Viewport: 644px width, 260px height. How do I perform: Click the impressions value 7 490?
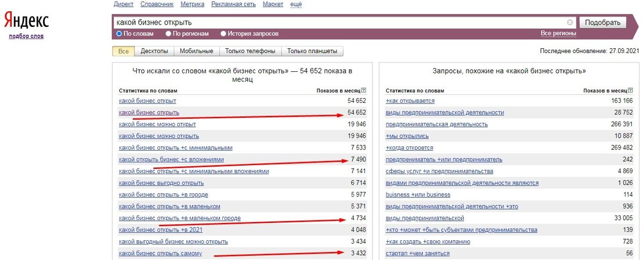pos(358,160)
